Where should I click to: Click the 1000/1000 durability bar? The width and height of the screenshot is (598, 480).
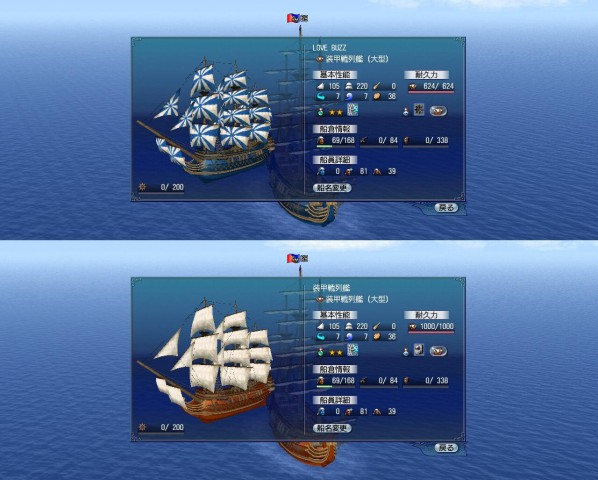pos(431,327)
